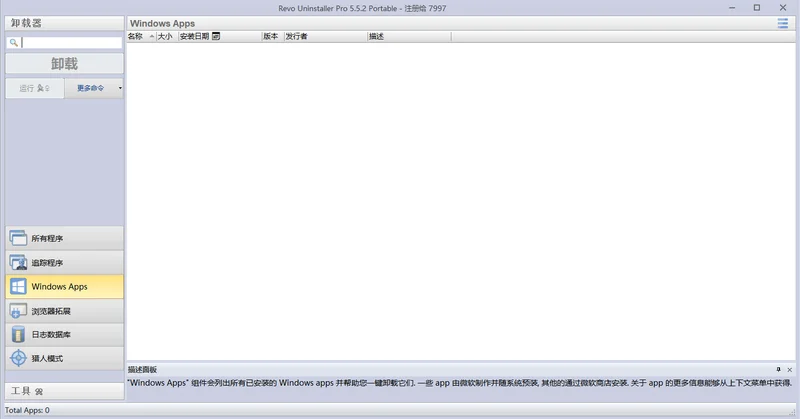The width and height of the screenshot is (800, 419).
Task: Click the Windows Apps panel title
Action: tap(162, 23)
